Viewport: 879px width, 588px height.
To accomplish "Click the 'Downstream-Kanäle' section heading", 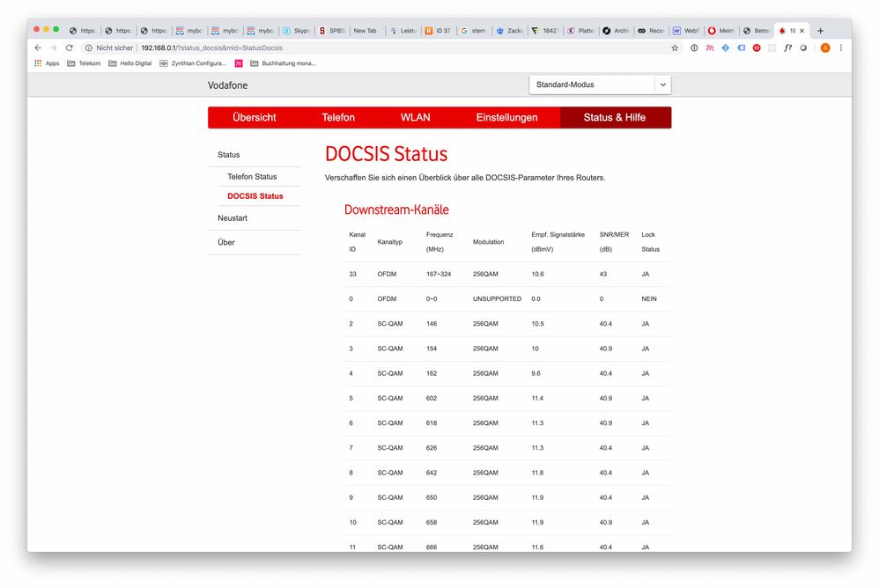I will [x=396, y=209].
